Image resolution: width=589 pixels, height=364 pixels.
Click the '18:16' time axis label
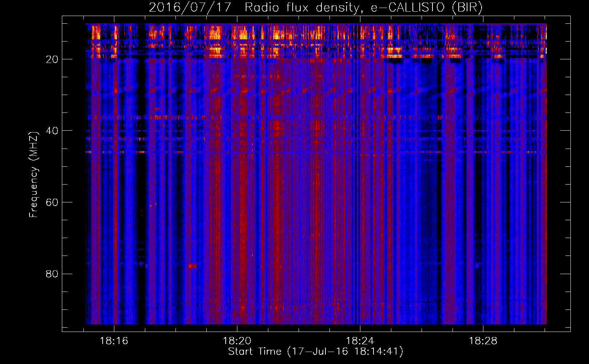tap(114, 341)
